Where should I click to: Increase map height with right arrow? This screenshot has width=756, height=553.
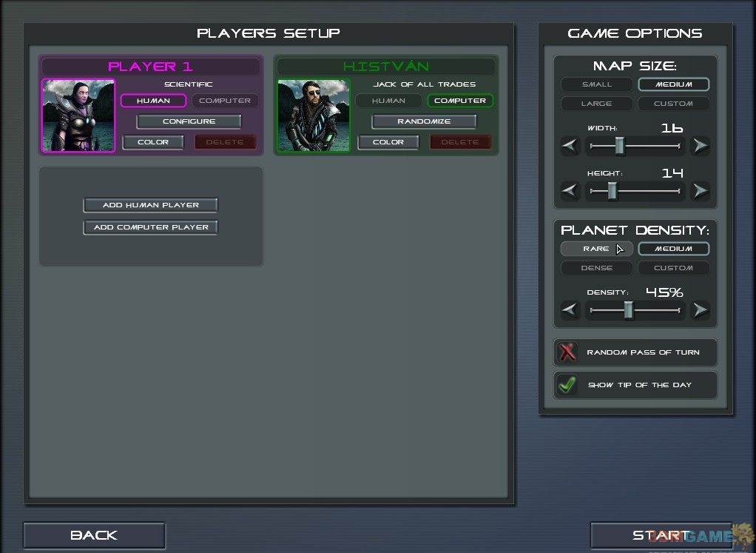pyautogui.click(x=700, y=192)
